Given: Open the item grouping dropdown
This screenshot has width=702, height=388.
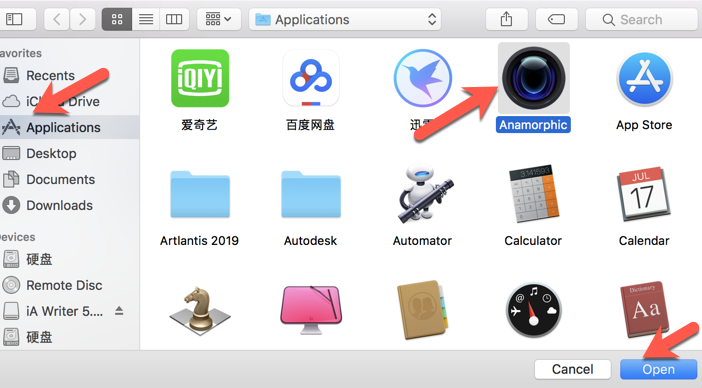Looking at the screenshot, I should (218, 19).
